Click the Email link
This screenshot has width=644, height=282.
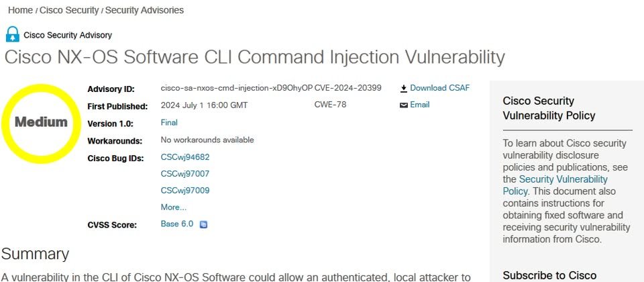tap(420, 105)
